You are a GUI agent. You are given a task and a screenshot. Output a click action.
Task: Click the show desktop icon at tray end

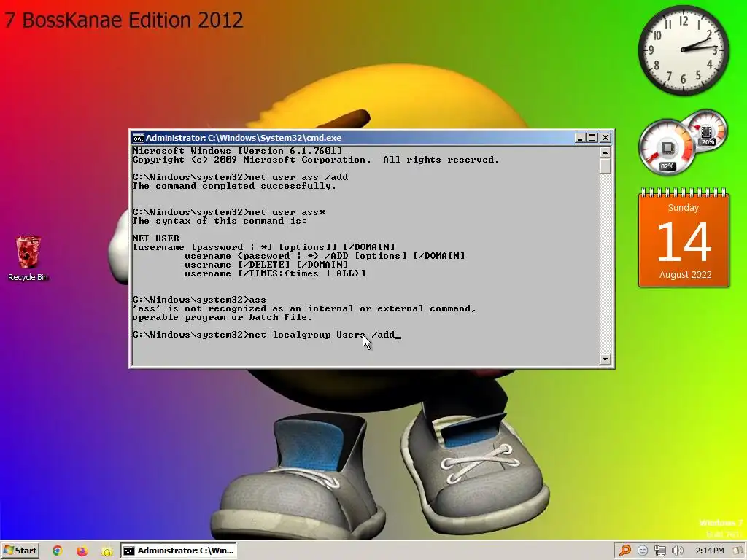coord(738,551)
